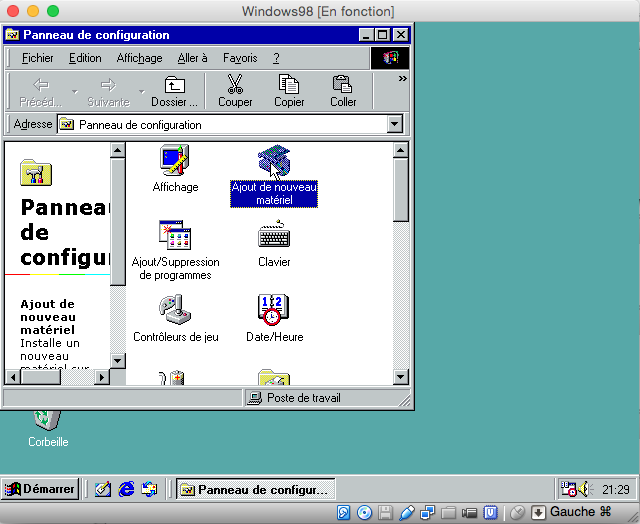This screenshot has width=640, height=524.
Task: Click VirtualBox hard disk status icon
Action: pos(343,513)
